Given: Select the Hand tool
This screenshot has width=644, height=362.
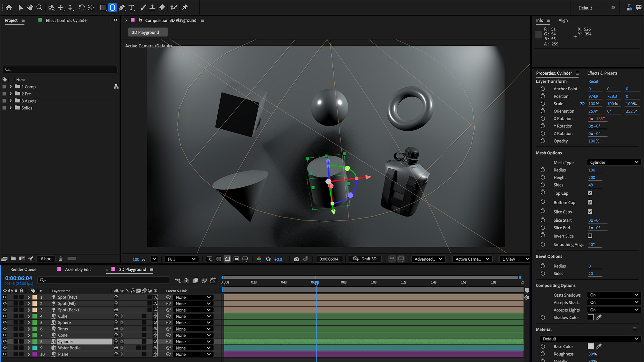Looking at the screenshot, I should point(30,7).
